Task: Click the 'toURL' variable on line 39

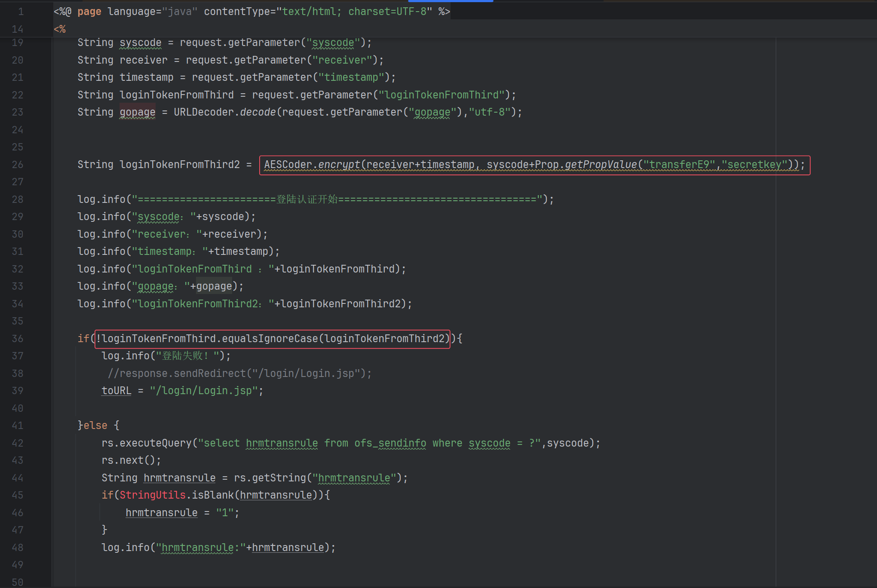Action: [116, 391]
